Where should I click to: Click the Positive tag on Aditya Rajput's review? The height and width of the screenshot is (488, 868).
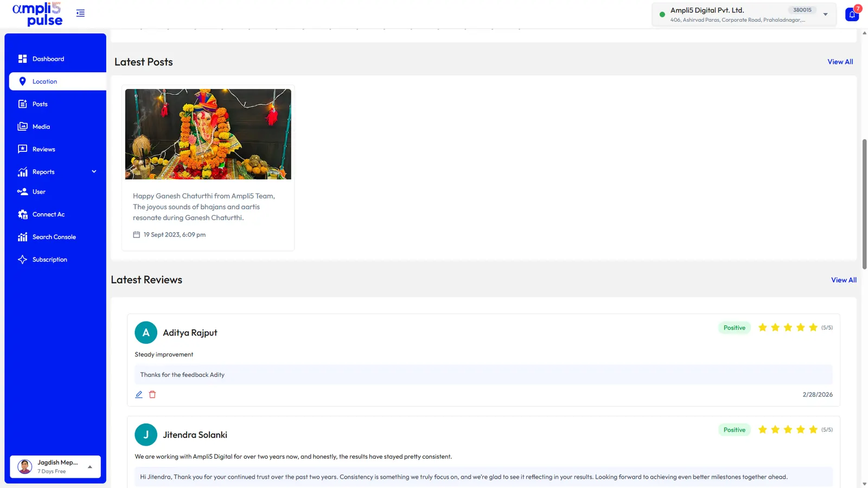point(735,328)
